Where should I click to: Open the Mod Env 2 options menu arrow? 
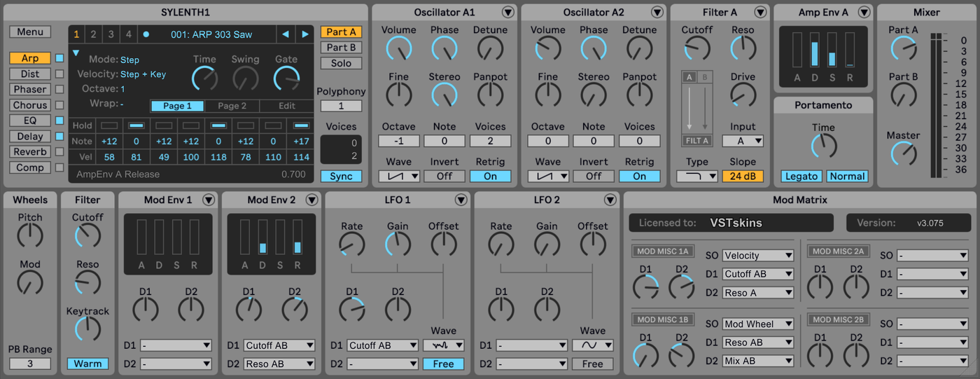tap(311, 200)
